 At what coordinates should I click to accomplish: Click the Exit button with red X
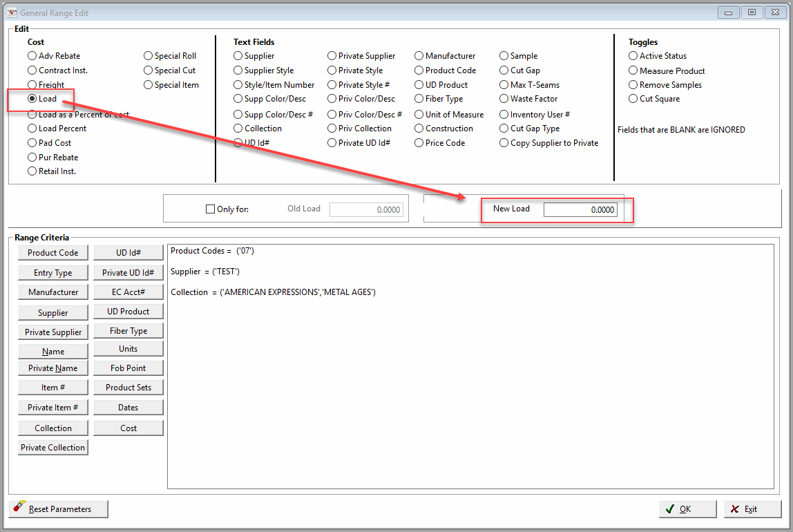click(x=752, y=509)
